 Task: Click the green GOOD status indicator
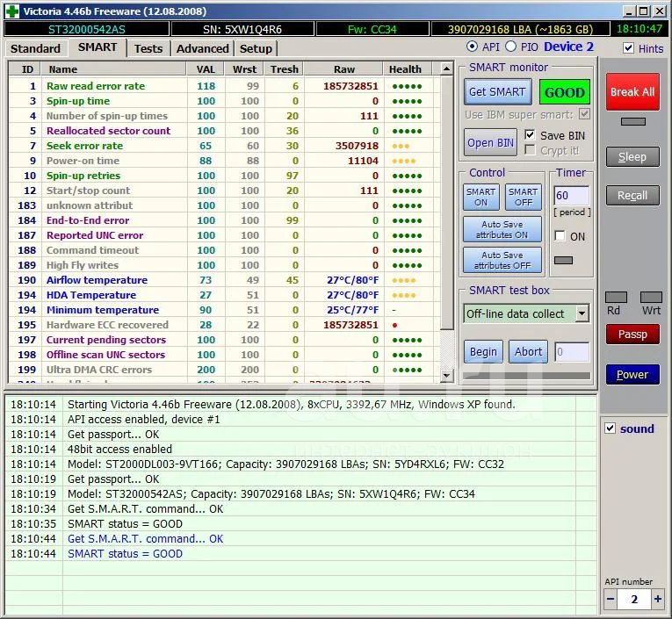(565, 91)
